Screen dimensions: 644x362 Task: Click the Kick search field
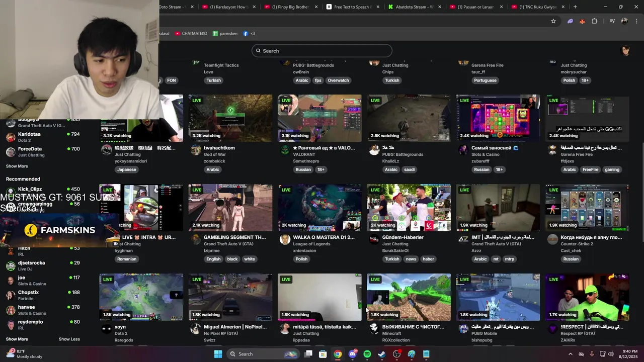pos(322,50)
